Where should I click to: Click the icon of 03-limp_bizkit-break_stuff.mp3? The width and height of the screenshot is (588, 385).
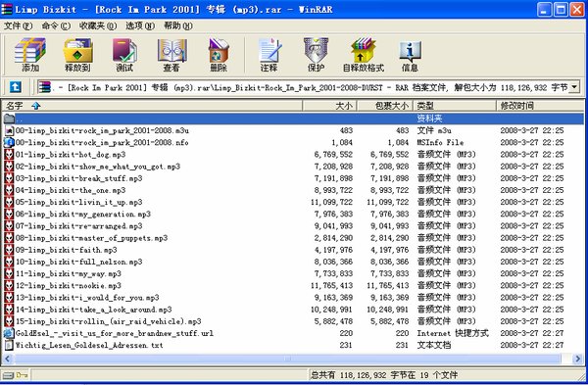click(9, 178)
